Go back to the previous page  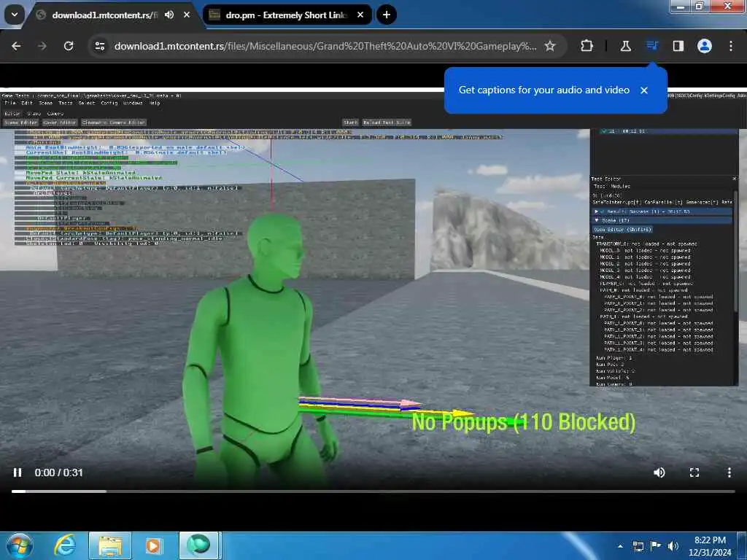(16, 46)
